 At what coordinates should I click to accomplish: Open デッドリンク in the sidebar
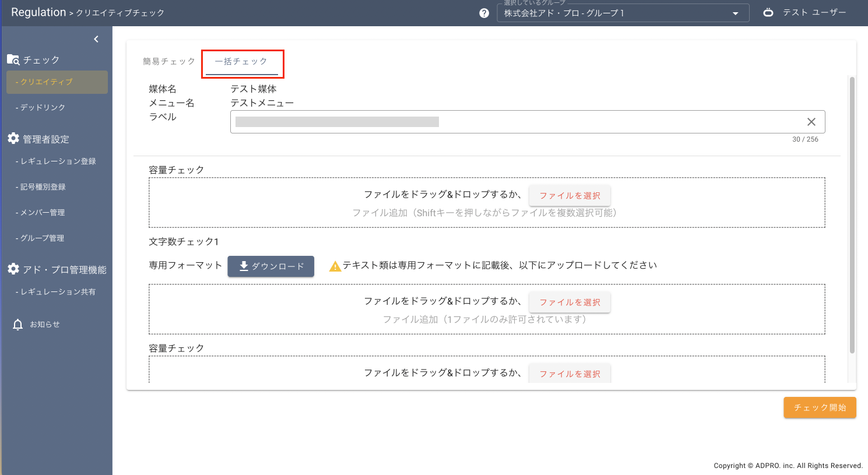[x=42, y=107]
